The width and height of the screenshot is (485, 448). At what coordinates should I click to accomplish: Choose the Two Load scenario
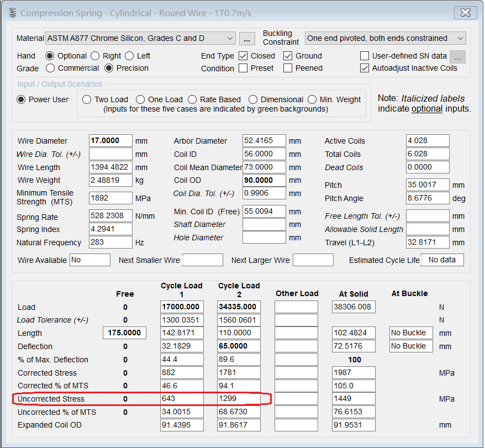87,99
